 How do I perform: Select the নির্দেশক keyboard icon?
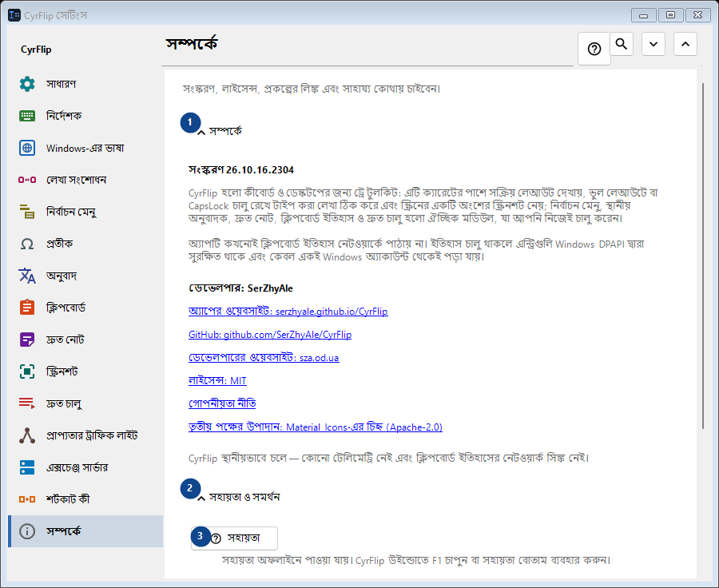(27, 116)
